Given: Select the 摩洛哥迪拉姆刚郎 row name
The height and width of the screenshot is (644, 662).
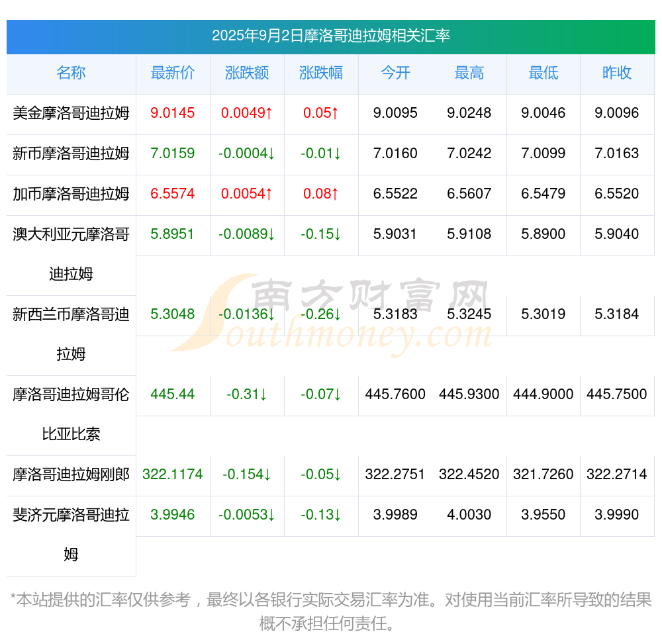Looking at the screenshot, I should [71, 475].
